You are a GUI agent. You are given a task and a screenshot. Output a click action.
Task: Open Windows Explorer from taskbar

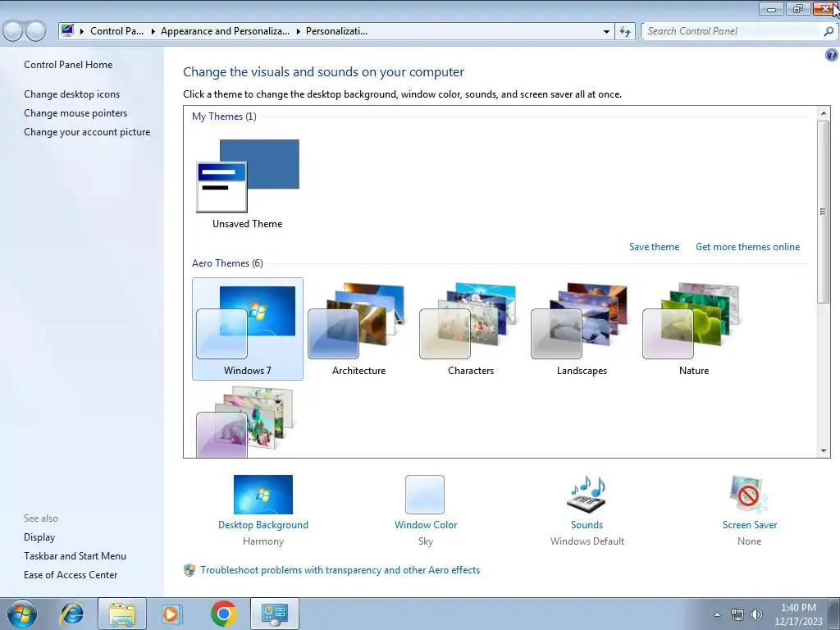click(122, 614)
